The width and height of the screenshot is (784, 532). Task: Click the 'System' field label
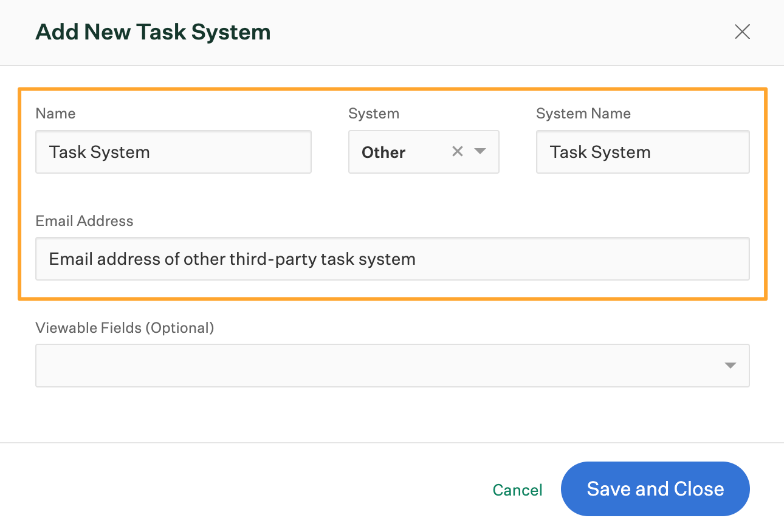coord(373,114)
